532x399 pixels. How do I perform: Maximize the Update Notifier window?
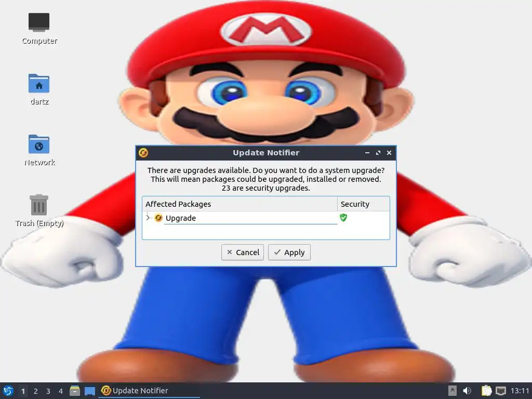coord(378,153)
